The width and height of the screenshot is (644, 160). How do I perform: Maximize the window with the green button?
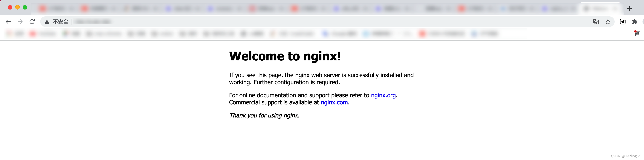25,7
